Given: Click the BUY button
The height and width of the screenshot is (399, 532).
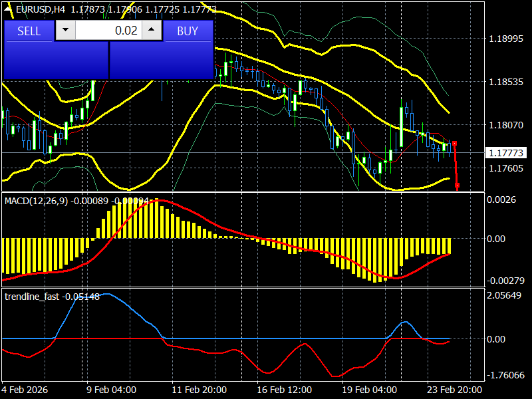Looking at the screenshot, I should (x=188, y=31).
